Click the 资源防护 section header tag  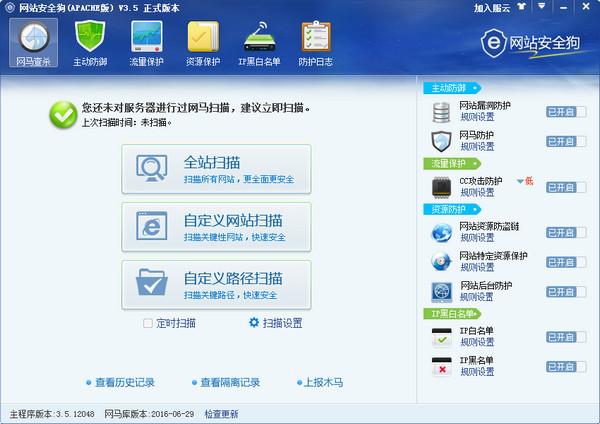(452, 209)
